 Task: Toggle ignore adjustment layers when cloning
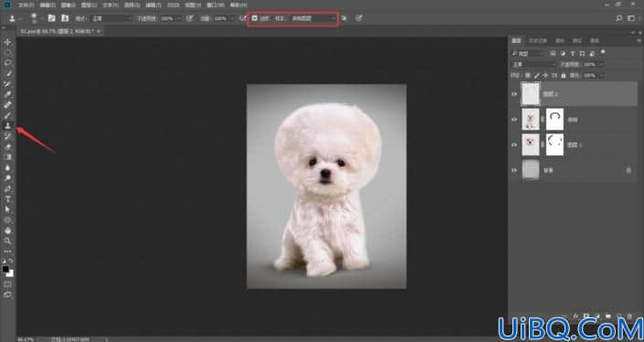click(x=344, y=18)
